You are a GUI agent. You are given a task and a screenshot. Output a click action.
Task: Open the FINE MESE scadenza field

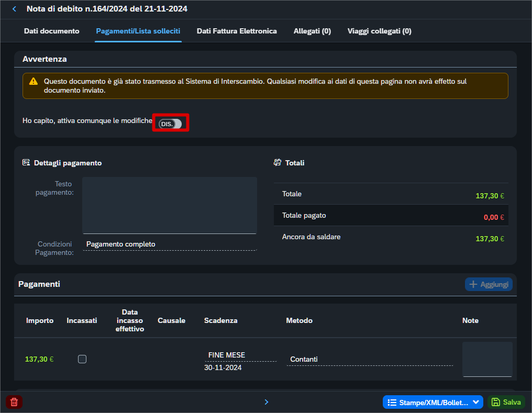pyautogui.click(x=240, y=355)
